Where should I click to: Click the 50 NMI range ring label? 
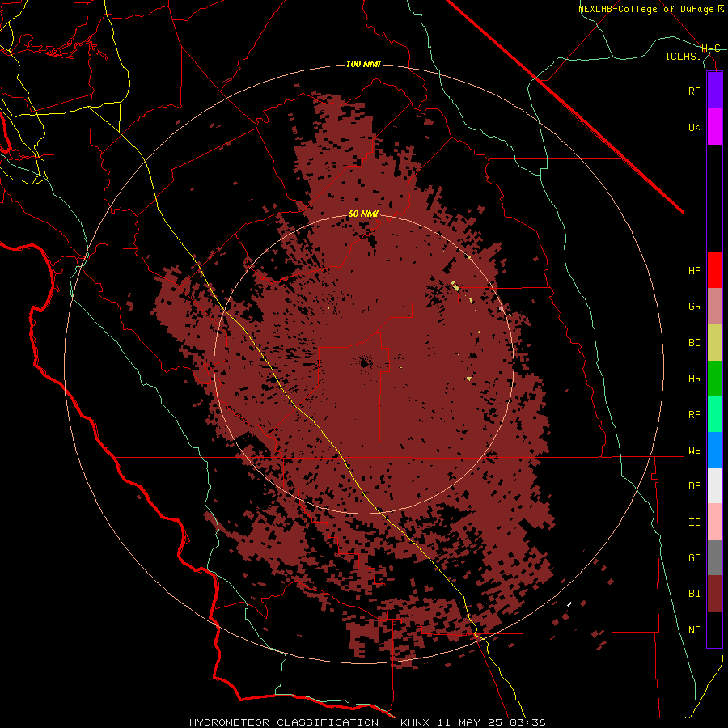click(363, 214)
